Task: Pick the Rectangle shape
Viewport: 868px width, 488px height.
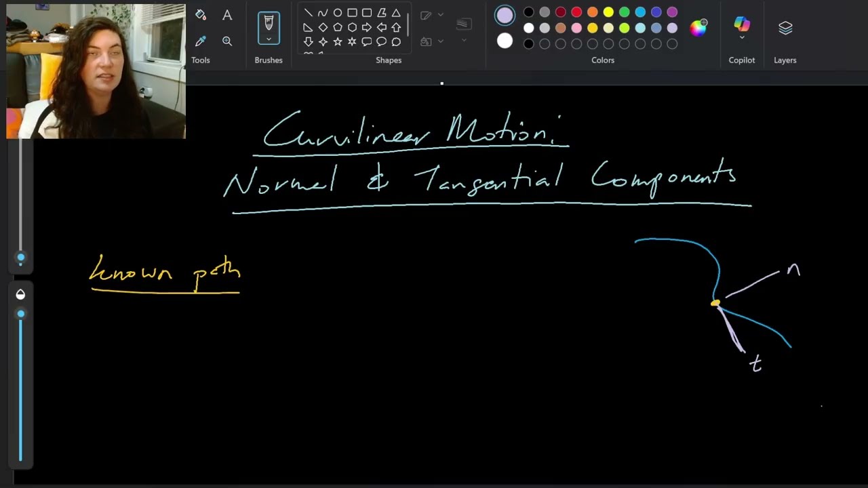Action: point(352,13)
